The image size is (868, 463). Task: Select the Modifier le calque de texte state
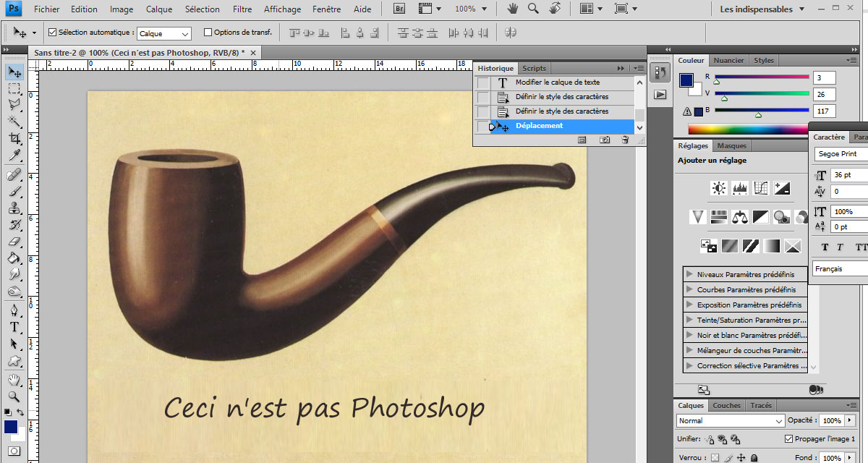click(554, 82)
